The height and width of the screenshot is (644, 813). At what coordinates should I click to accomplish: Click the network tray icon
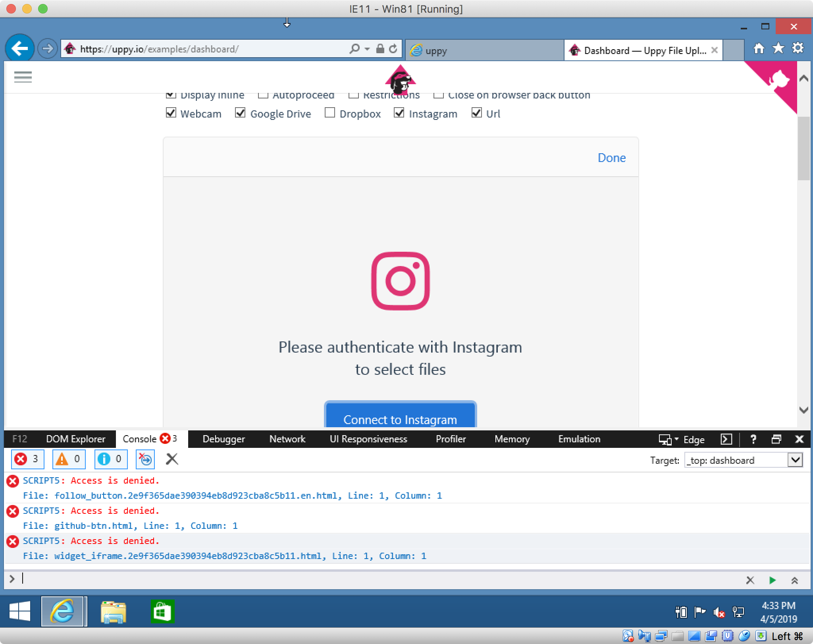(738, 612)
